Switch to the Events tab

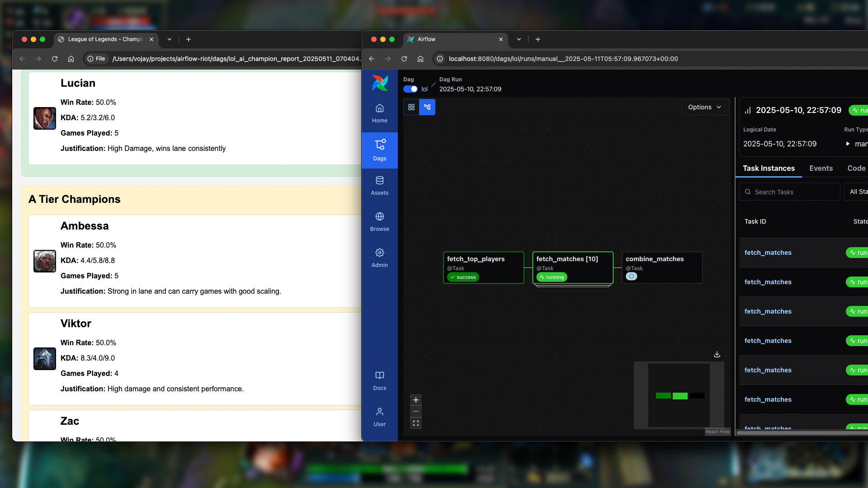tap(821, 168)
